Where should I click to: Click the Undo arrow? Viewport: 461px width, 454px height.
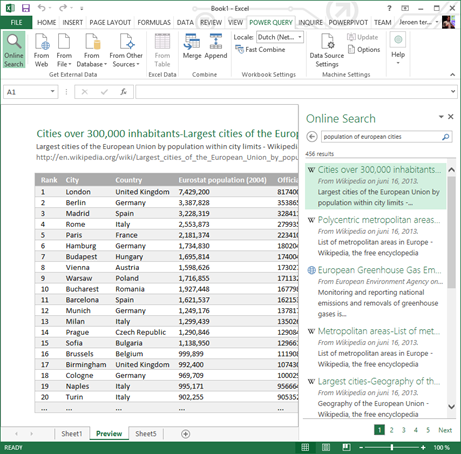point(41,8)
